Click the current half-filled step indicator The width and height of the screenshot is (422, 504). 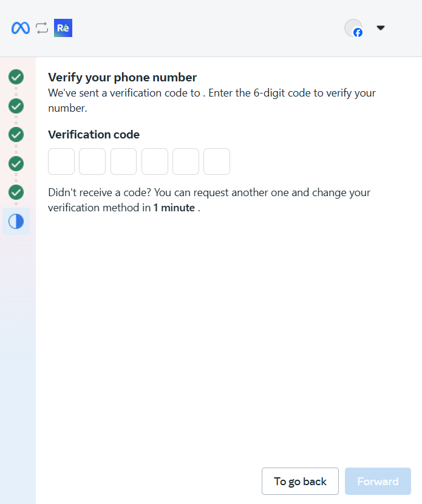pyautogui.click(x=16, y=221)
